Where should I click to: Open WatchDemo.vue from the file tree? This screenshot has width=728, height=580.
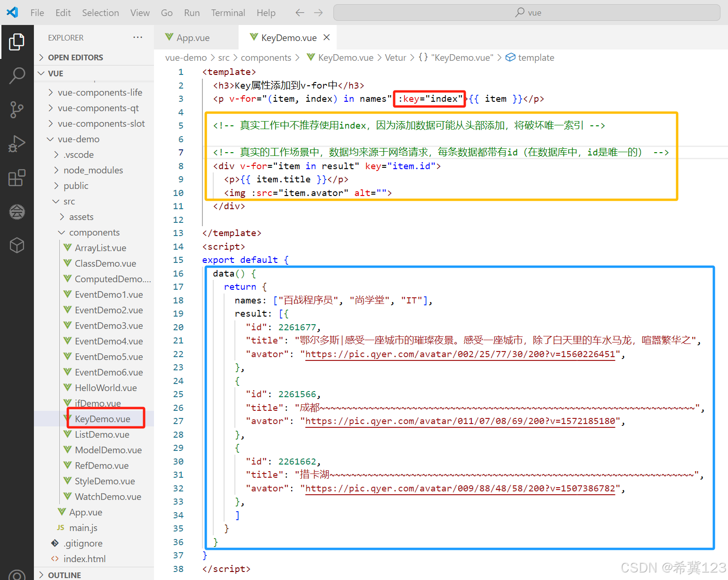click(x=94, y=497)
